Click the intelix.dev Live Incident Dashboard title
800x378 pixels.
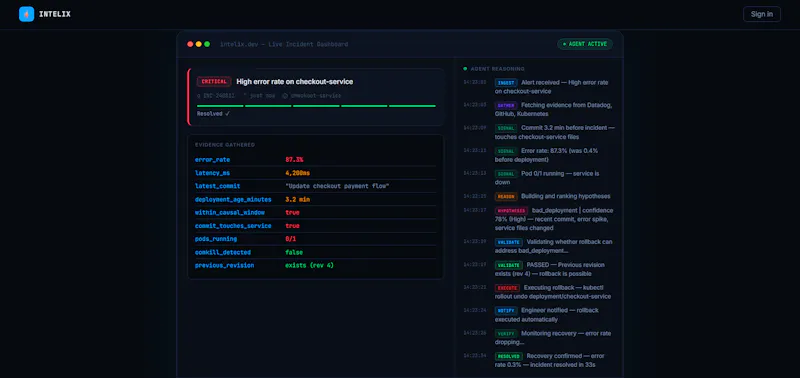[284, 44]
